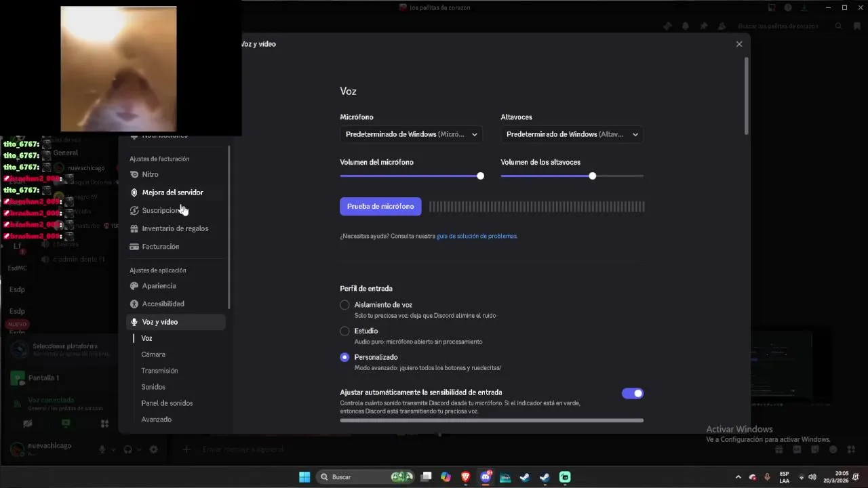
Task: Select the Aislamiento de voz input profile
Action: tap(344, 305)
